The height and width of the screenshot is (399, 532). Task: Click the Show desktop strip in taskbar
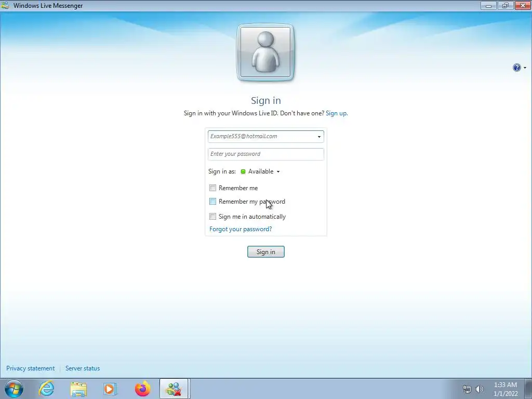528,389
